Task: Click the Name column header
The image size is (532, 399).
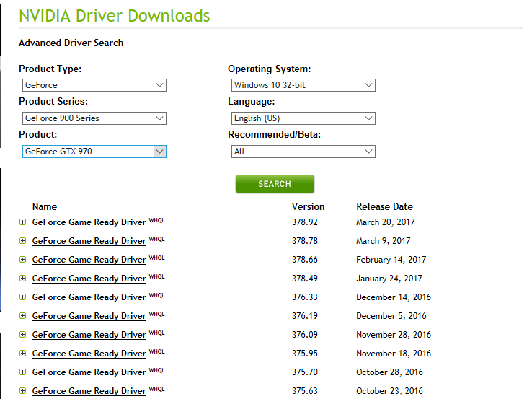Action: tap(45, 207)
